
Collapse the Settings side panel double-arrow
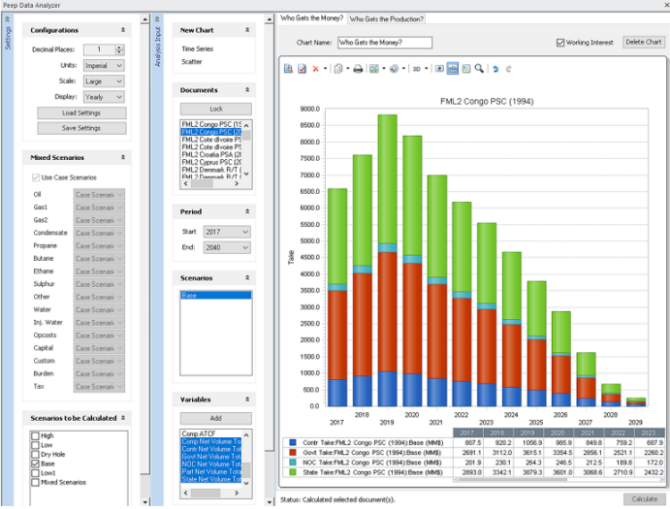7,19
